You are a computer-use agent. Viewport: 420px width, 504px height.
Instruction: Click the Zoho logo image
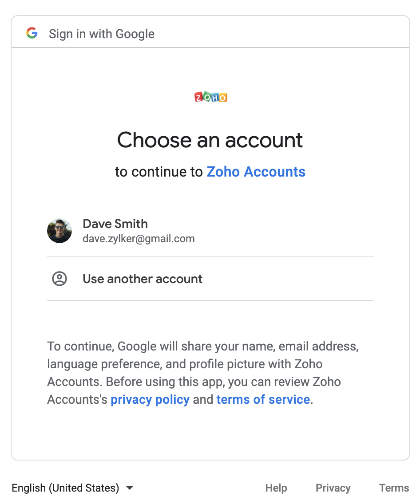point(211,97)
